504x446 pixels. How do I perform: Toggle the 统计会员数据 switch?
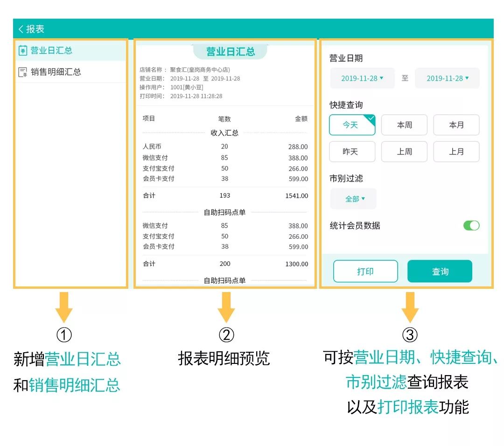[x=471, y=226]
